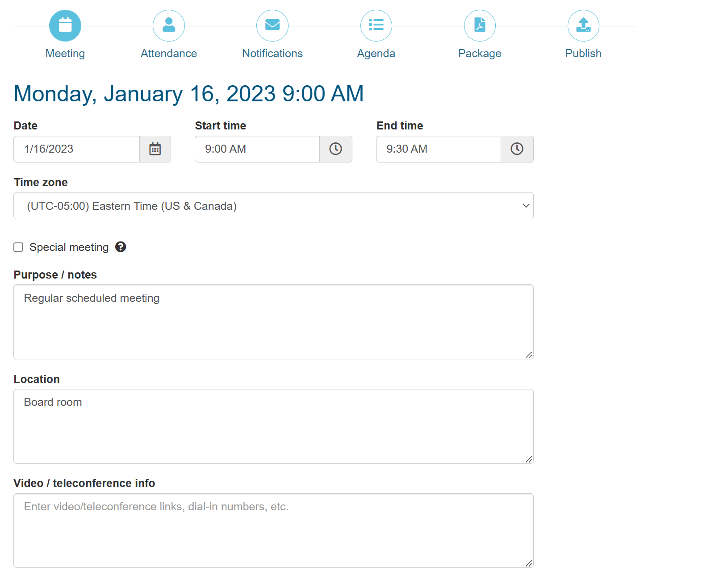Open the Start time clock picker
Screen dimensions: 728x575
(335, 149)
